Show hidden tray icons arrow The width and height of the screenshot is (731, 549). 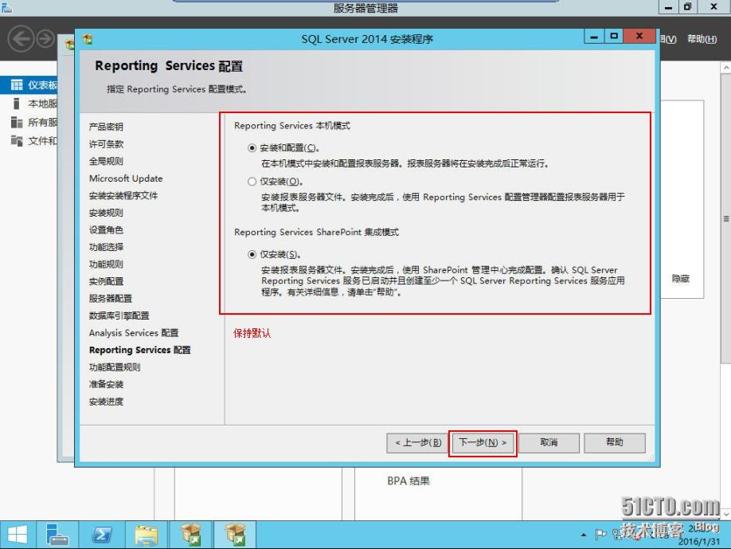pyautogui.click(x=583, y=535)
